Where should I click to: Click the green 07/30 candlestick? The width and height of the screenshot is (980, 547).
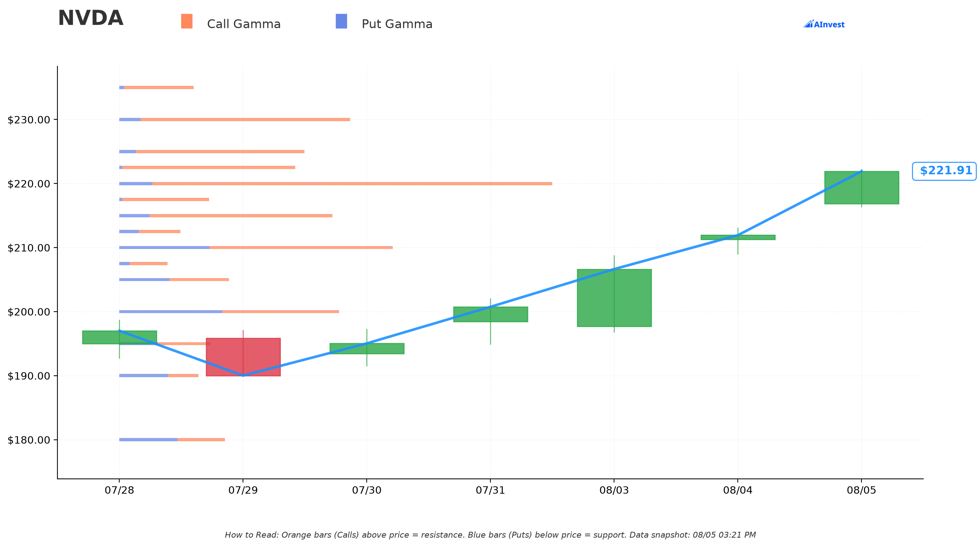pos(367,349)
